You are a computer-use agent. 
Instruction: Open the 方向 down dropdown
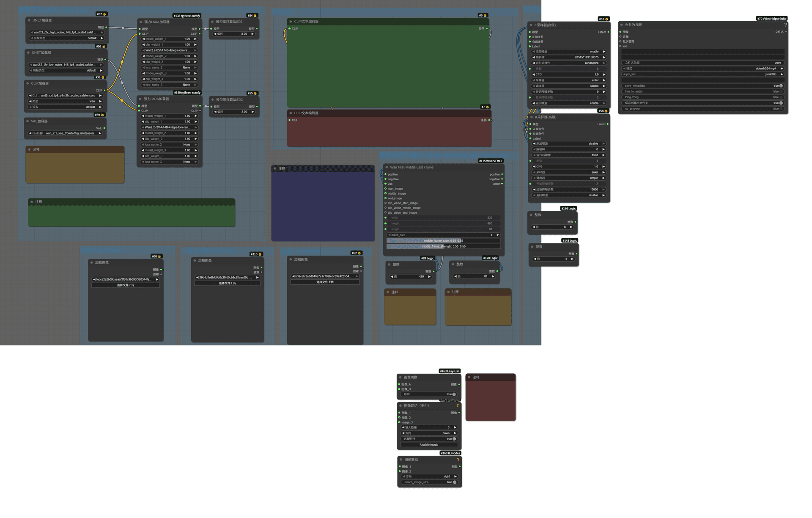(429, 433)
